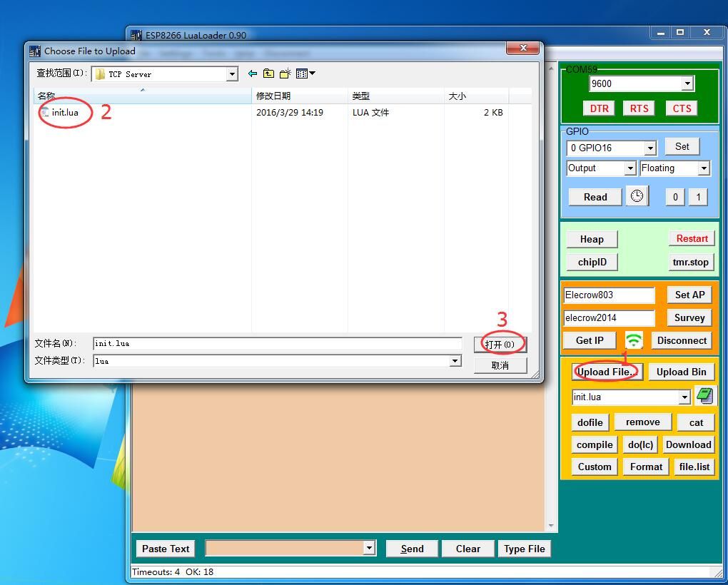Image resolution: width=728 pixels, height=585 pixels.
Task: Expand the GPIO16 pin dropdown
Action: [650, 148]
